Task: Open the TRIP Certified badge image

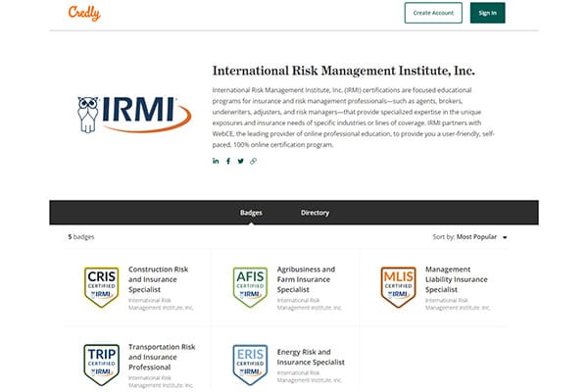Action: click(x=102, y=365)
